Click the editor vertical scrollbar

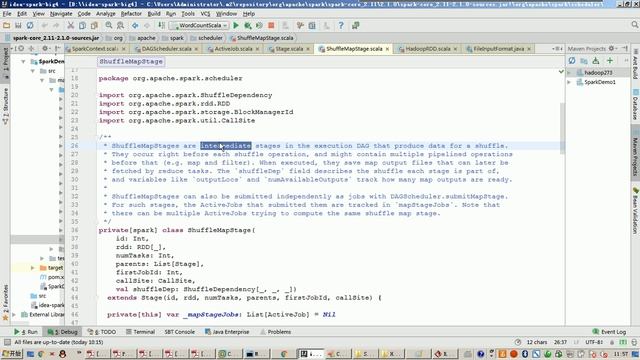562,128
